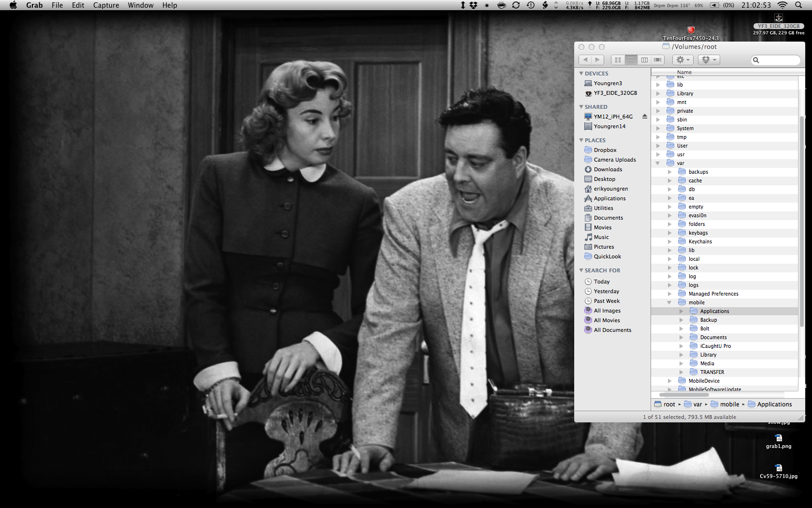Select the grab1.png desktop file
The height and width of the screenshot is (508, 812).
[779, 442]
